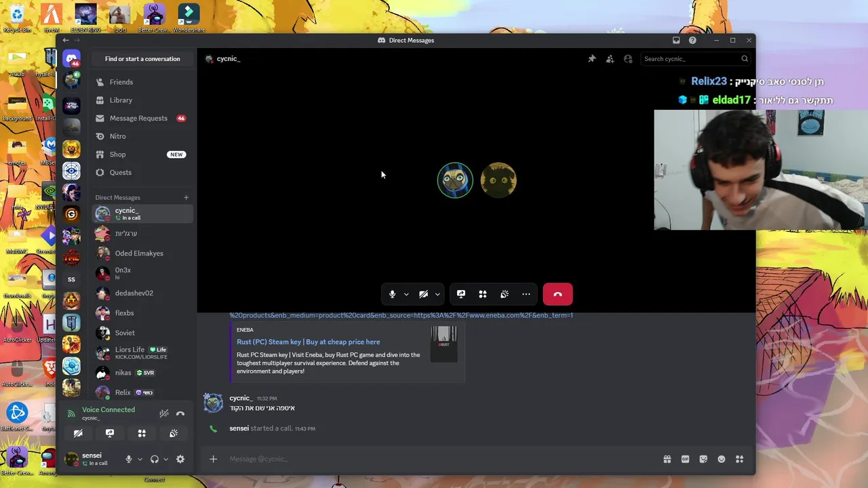Image resolution: width=868 pixels, height=488 pixels.
Task: Open Apps launcher icon in message bar
Action: pos(740,459)
